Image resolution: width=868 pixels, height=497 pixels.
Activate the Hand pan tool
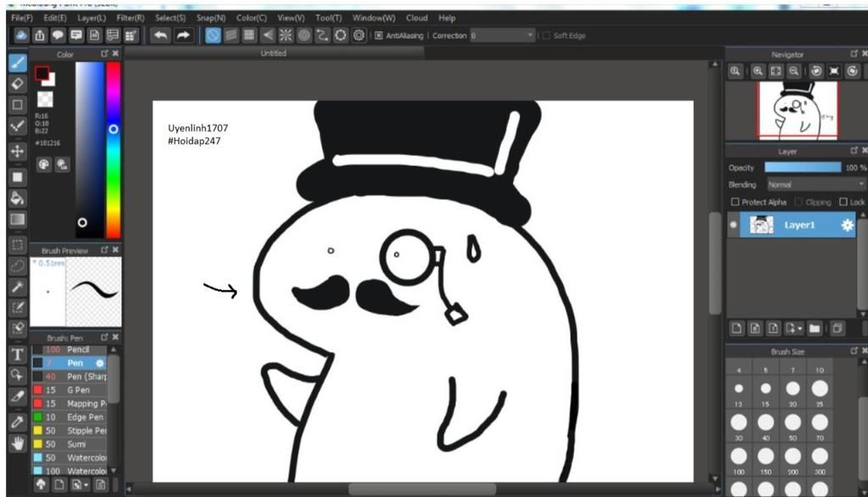click(18, 444)
